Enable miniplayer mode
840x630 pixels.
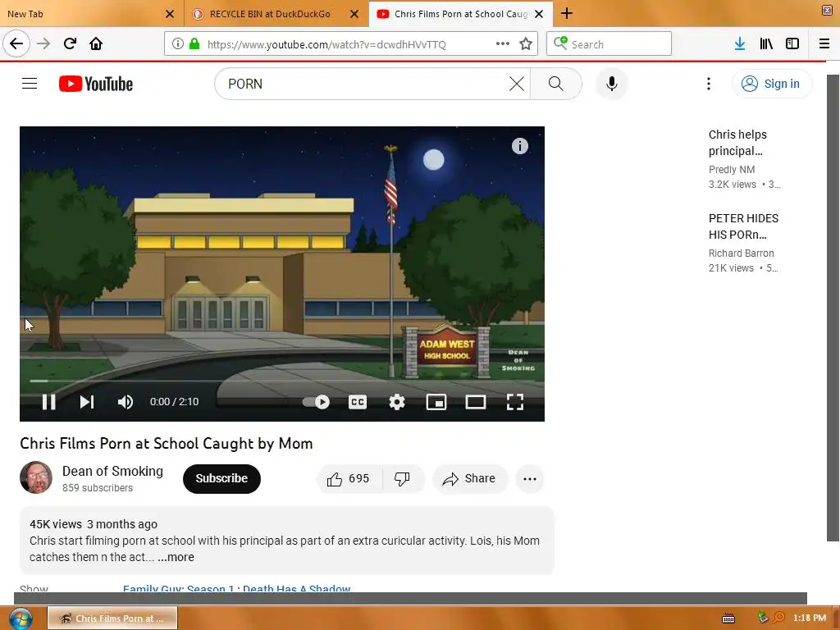436,402
